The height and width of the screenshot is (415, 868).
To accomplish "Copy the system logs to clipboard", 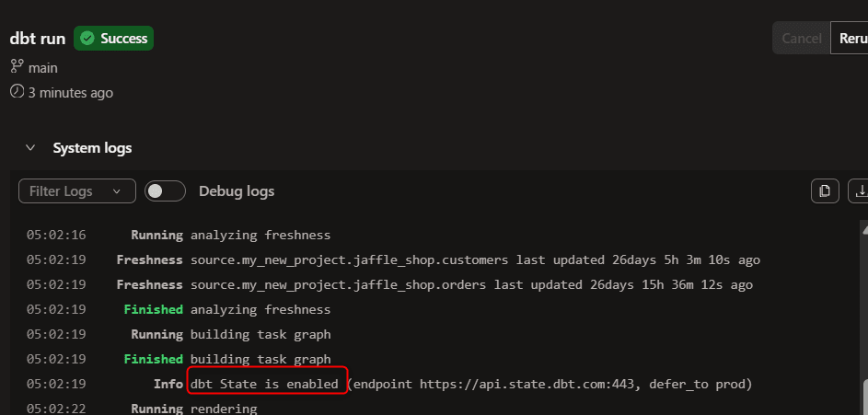I will 825,191.
